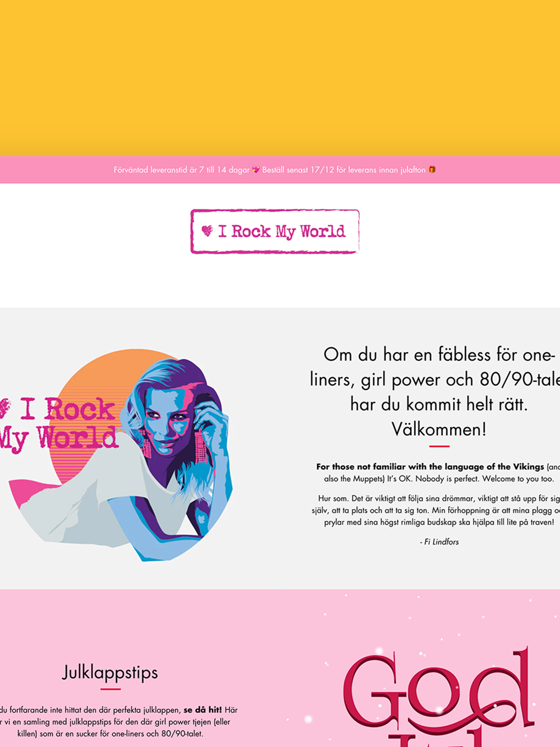This screenshot has width=560, height=747.
Task: Click the I Rock My World logo
Action: point(275,231)
